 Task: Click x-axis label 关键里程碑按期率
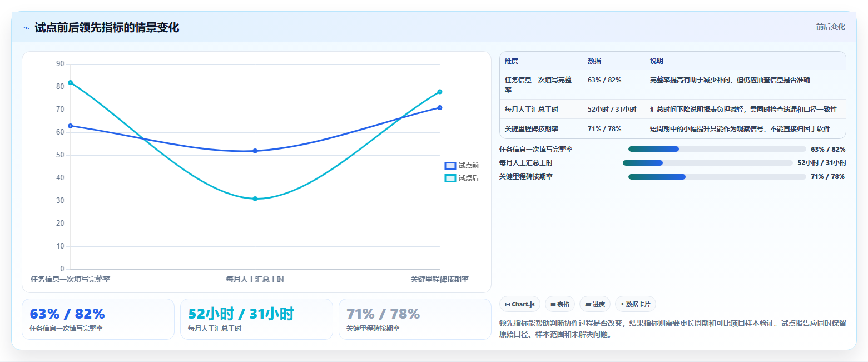(x=440, y=279)
